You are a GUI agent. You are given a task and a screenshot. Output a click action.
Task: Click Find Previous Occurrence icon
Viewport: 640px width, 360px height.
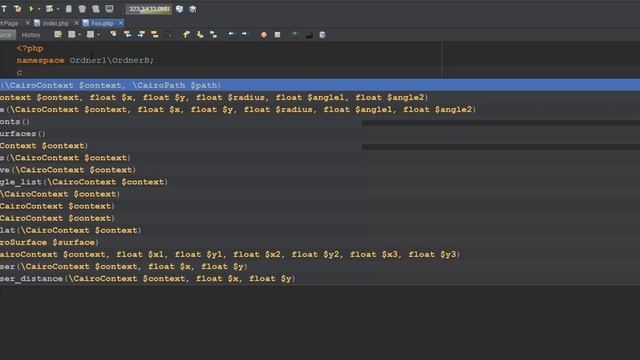[x=127, y=35]
